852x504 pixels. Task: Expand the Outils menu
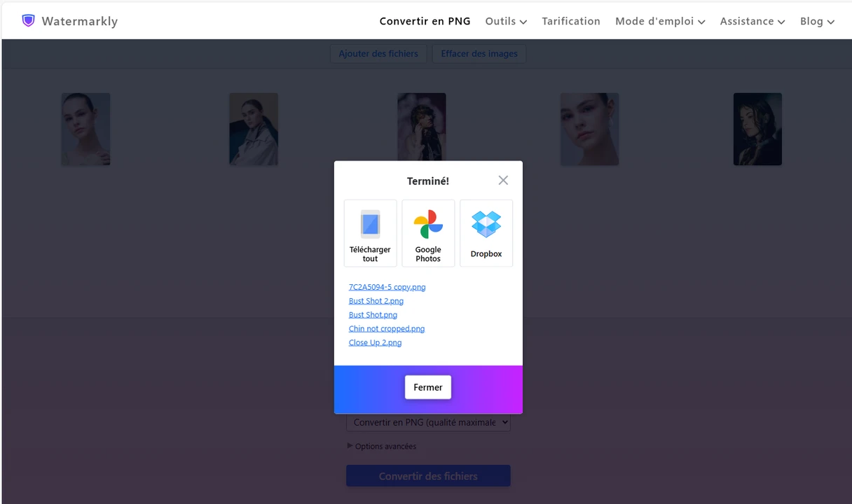pos(506,21)
